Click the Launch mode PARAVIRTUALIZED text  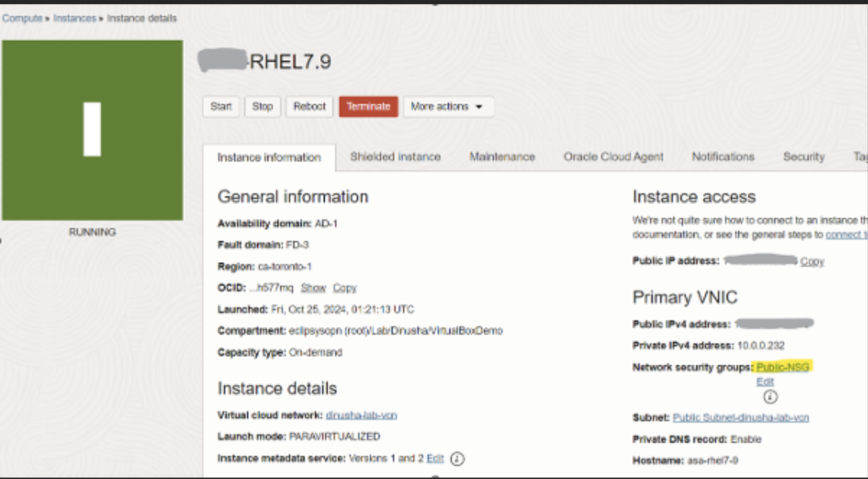click(x=334, y=436)
